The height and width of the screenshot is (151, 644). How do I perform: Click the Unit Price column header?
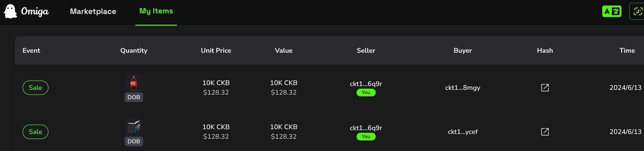coord(216,51)
